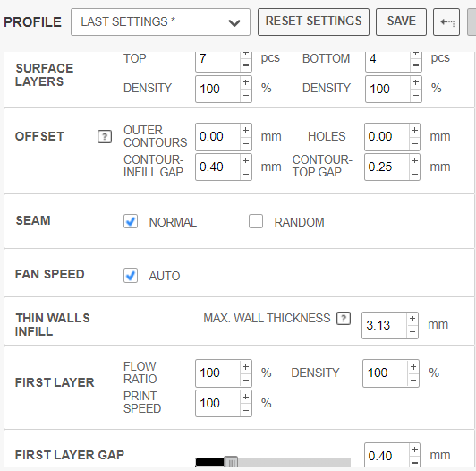Decrease Contour-Top Gap value
This screenshot has width=476, height=471.
click(x=414, y=174)
